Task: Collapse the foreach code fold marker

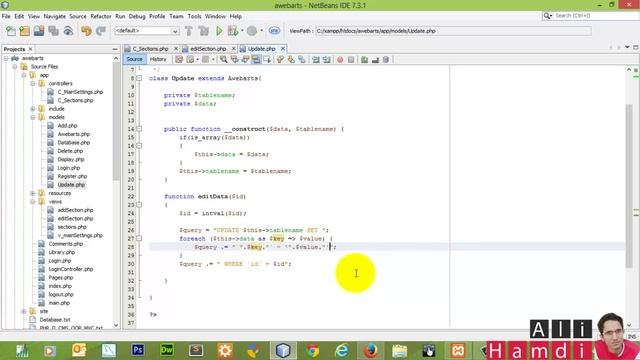Action: pyautogui.click(x=139, y=238)
